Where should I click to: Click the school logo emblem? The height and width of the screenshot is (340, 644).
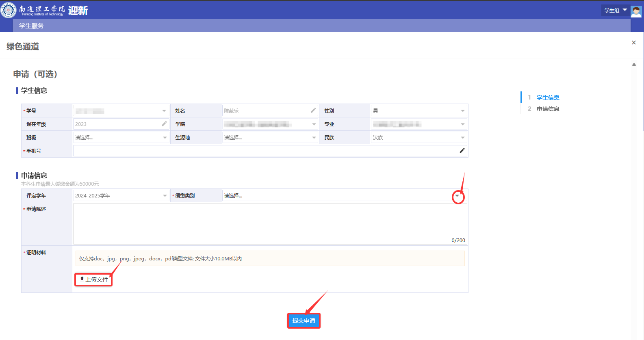click(x=9, y=10)
